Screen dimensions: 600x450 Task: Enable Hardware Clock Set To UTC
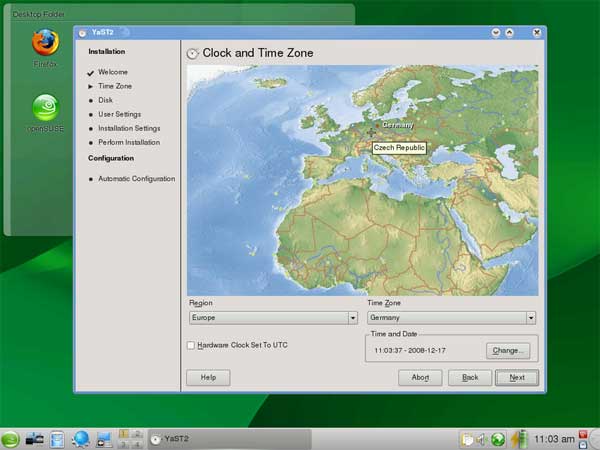191,345
